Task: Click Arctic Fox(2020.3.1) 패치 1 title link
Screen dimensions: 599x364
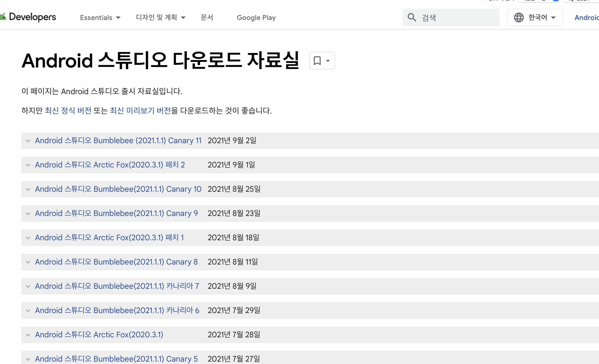Action: point(109,238)
